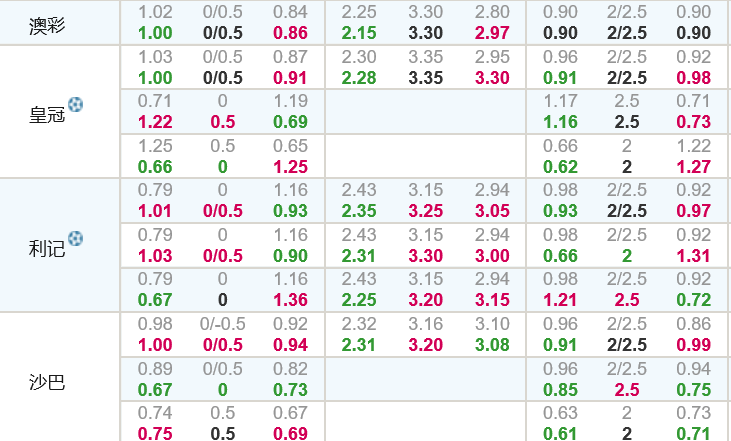Click the grey 1.19 handicap odds
Screen dimensions: 731x441
click(290, 101)
